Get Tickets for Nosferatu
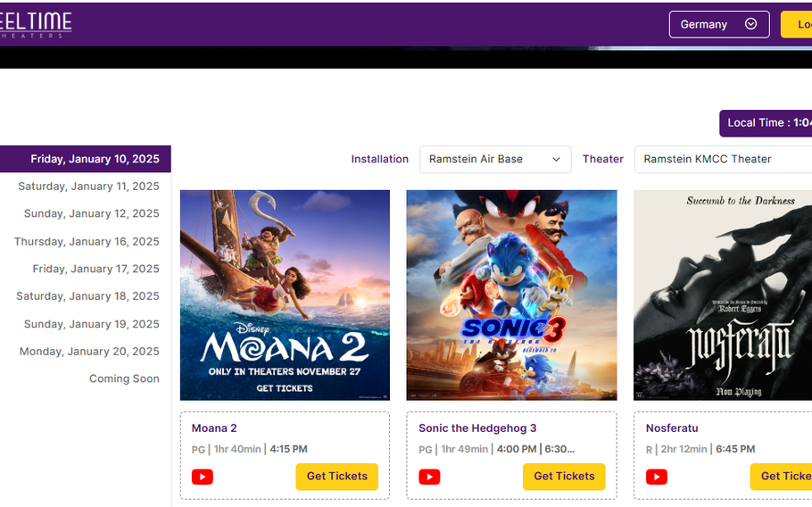812x507 pixels. (x=781, y=477)
